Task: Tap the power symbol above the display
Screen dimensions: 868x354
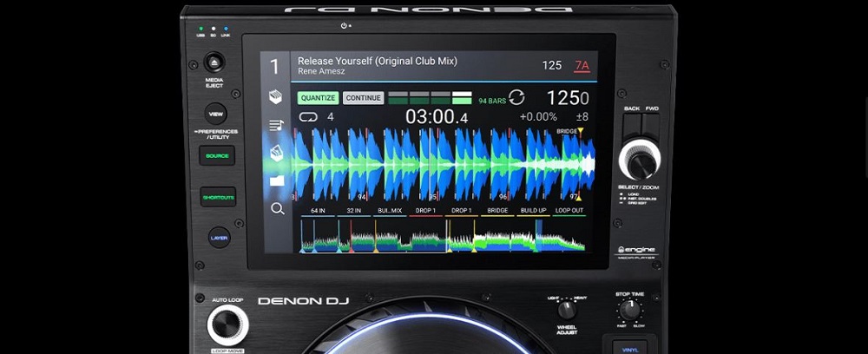Action: click(x=345, y=25)
